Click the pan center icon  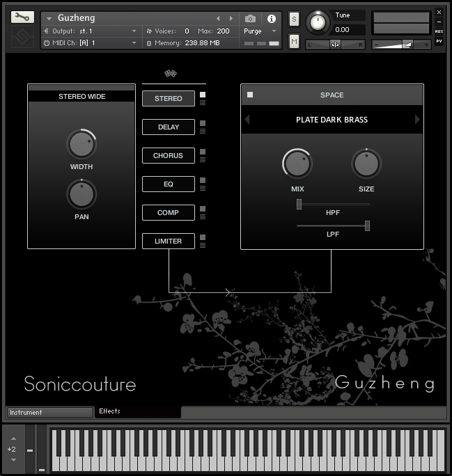(336, 45)
